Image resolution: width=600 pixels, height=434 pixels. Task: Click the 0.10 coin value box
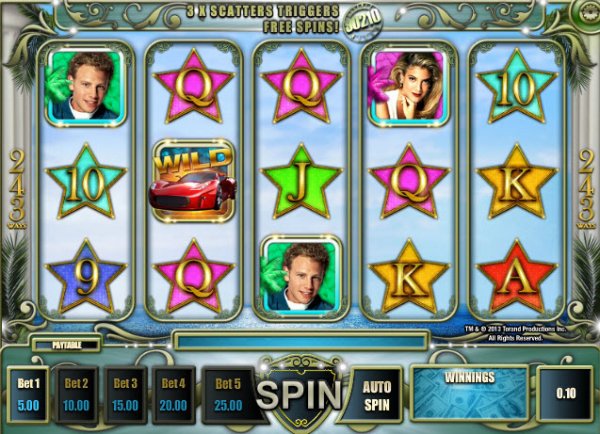566,393
